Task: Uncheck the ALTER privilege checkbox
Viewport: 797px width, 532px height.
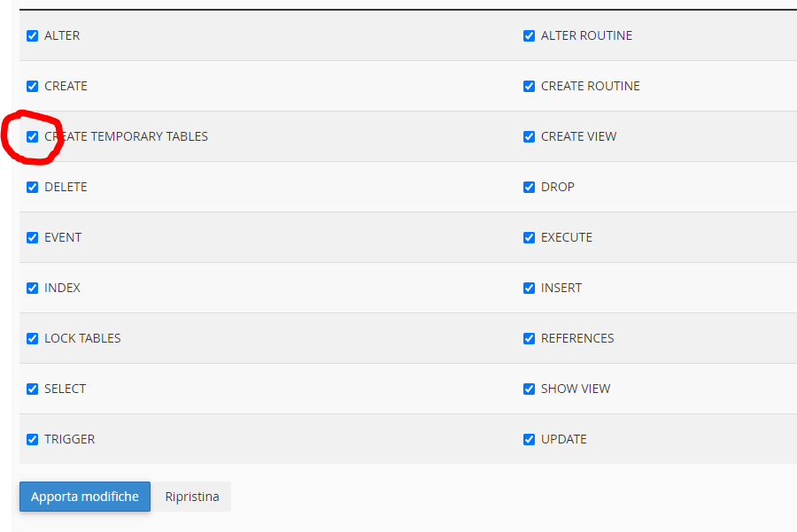Action: [x=33, y=36]
